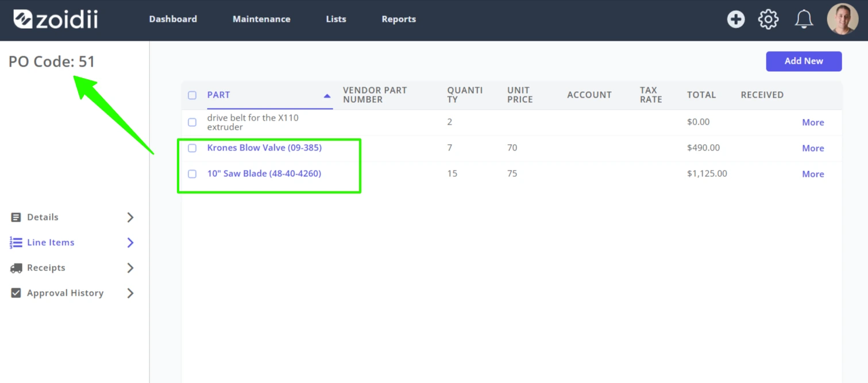Click the $1,125.00 total cell
Screen dimensions: 868x383
click(707, 173)
